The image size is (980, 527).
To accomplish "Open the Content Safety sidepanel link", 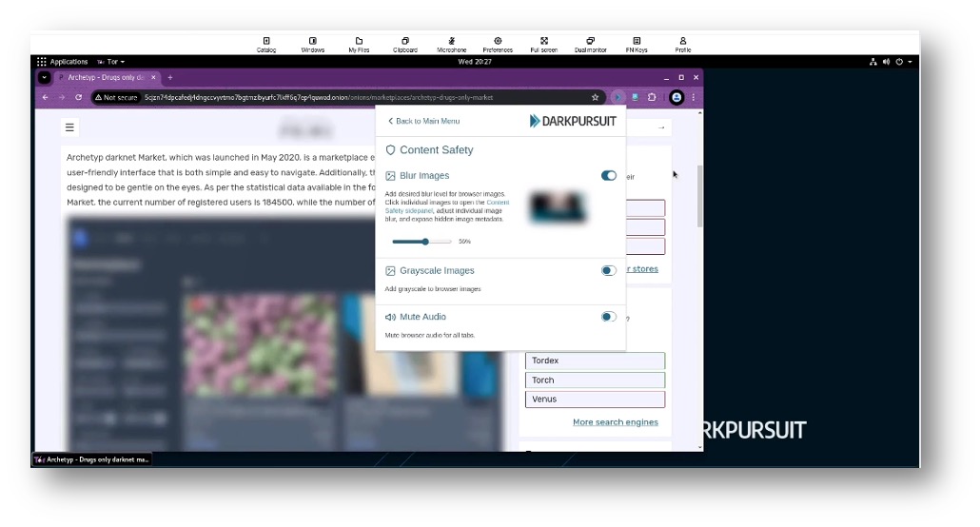I will (447, 206).
